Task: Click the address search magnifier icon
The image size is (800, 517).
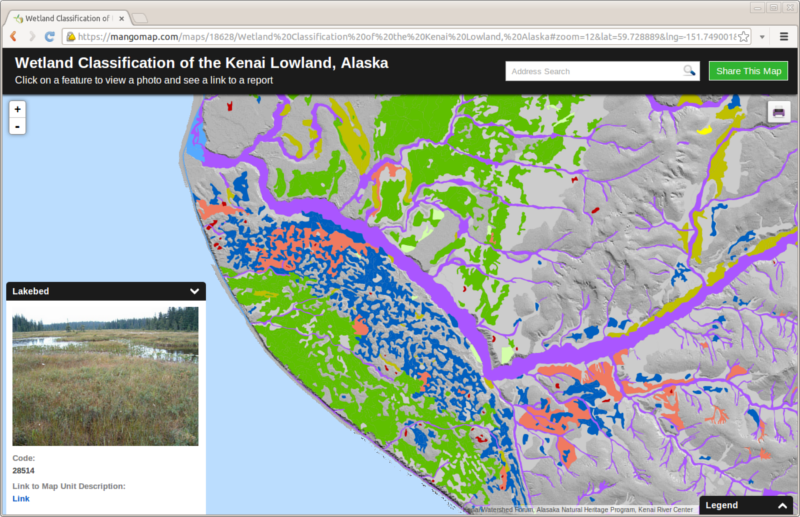Action: point(689,71)
